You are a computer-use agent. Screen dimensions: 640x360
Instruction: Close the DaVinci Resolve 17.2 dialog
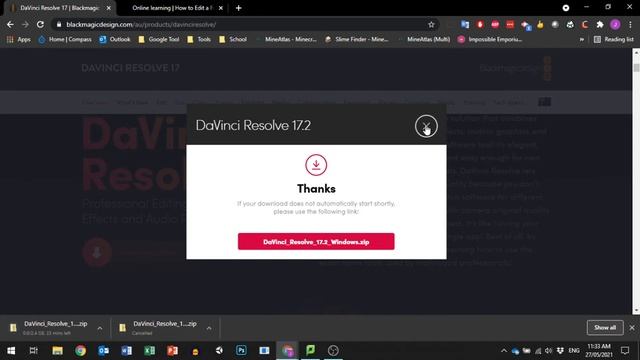coord(426,126)
